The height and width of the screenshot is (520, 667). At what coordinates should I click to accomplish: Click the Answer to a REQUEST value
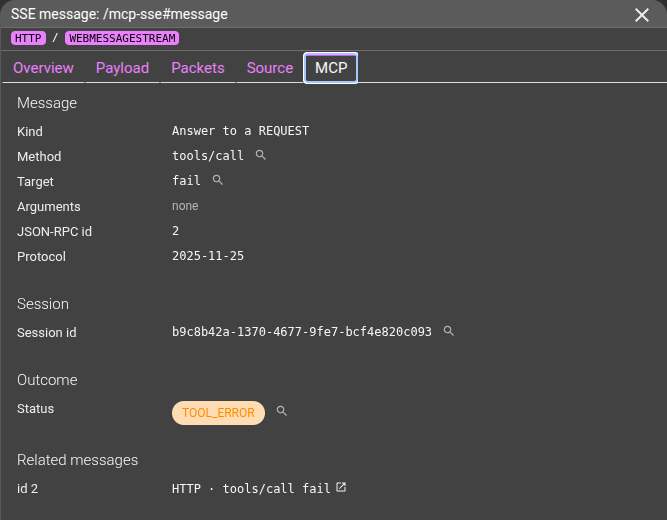click(240, 131)
